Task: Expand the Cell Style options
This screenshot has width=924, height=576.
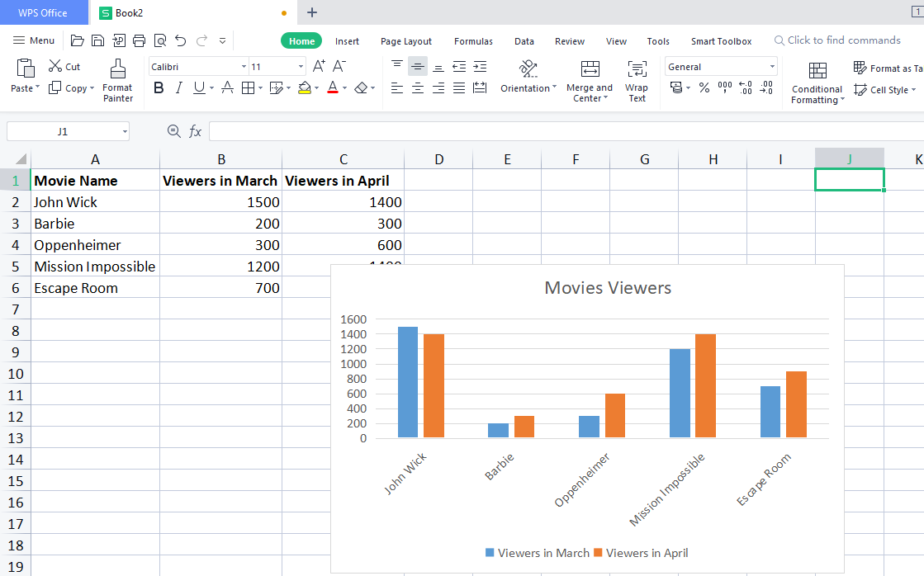Action: click(x=884, y=89)
